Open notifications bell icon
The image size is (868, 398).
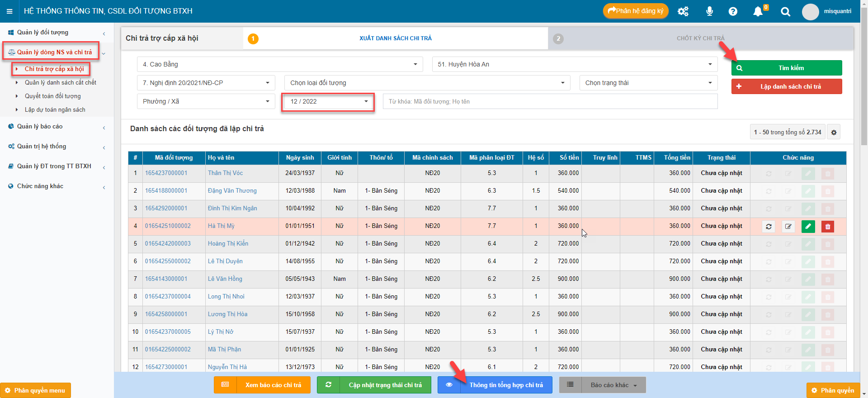click(758, 11)
